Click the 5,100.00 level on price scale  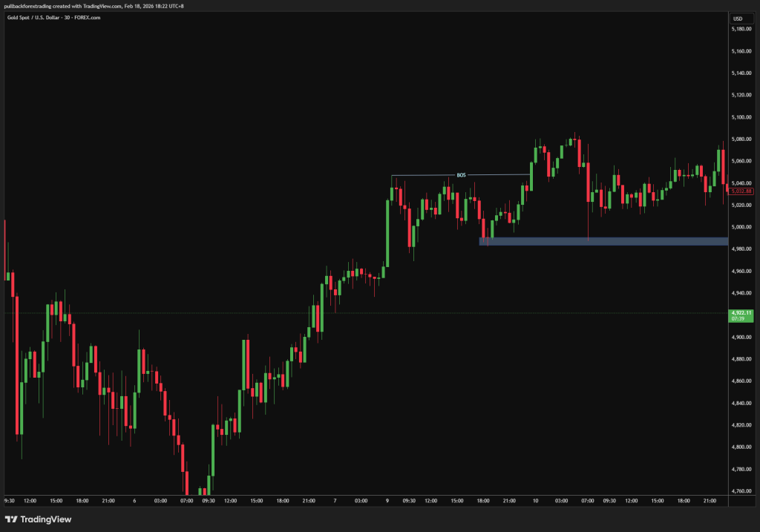741,117
